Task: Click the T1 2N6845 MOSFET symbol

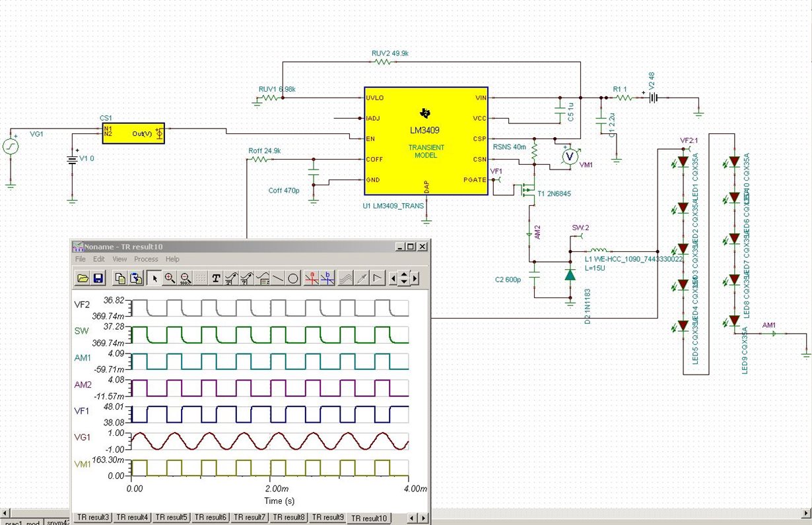Action: (527, 191)
